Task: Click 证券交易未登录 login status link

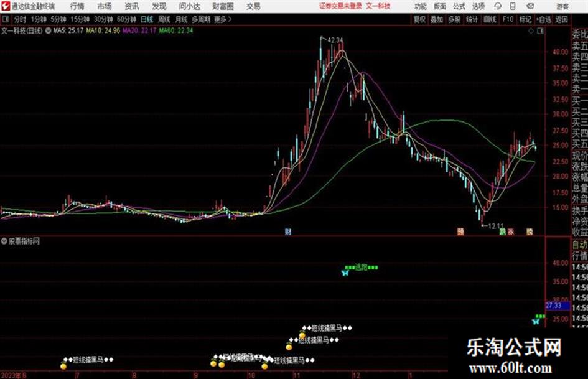Action: 340,6
